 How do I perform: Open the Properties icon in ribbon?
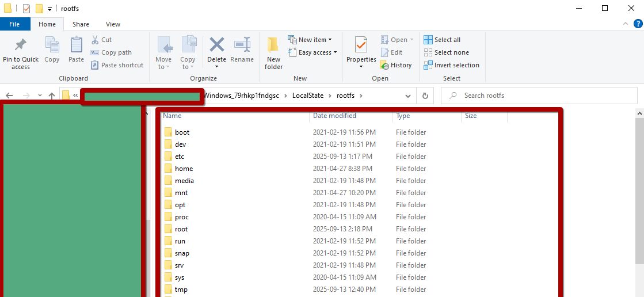(x=361, y=45)
